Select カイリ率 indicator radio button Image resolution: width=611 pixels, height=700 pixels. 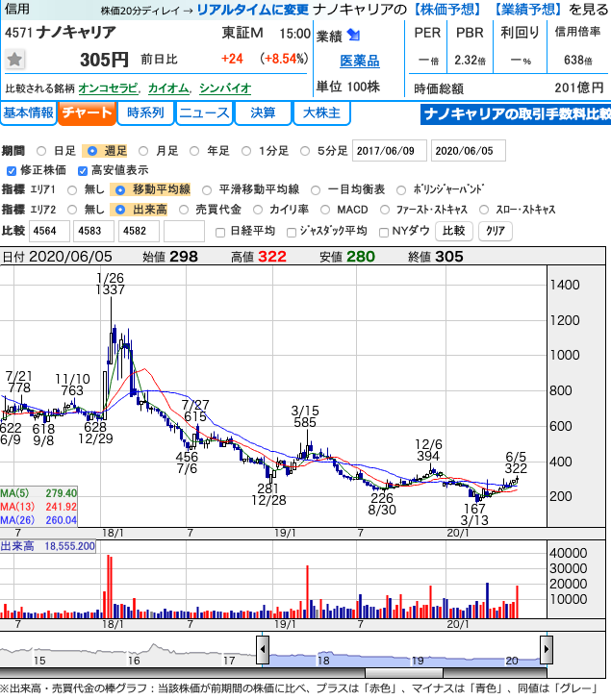[x=258, y=210]
